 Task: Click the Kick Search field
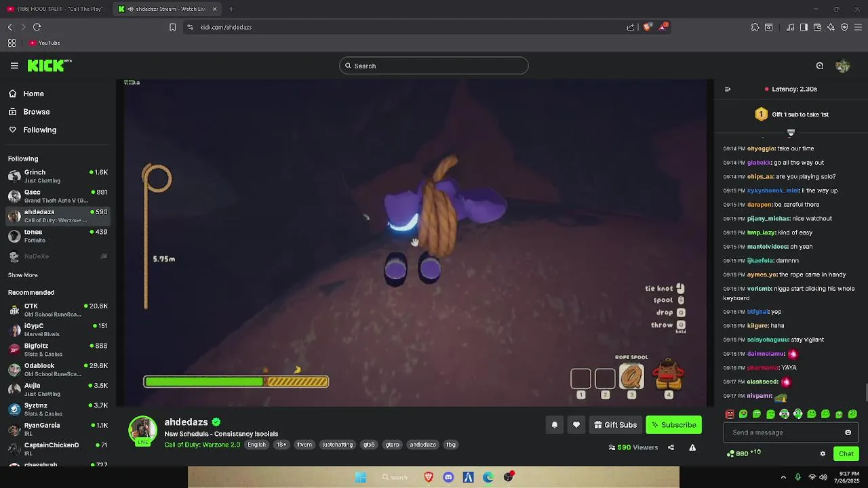point(434,66)
